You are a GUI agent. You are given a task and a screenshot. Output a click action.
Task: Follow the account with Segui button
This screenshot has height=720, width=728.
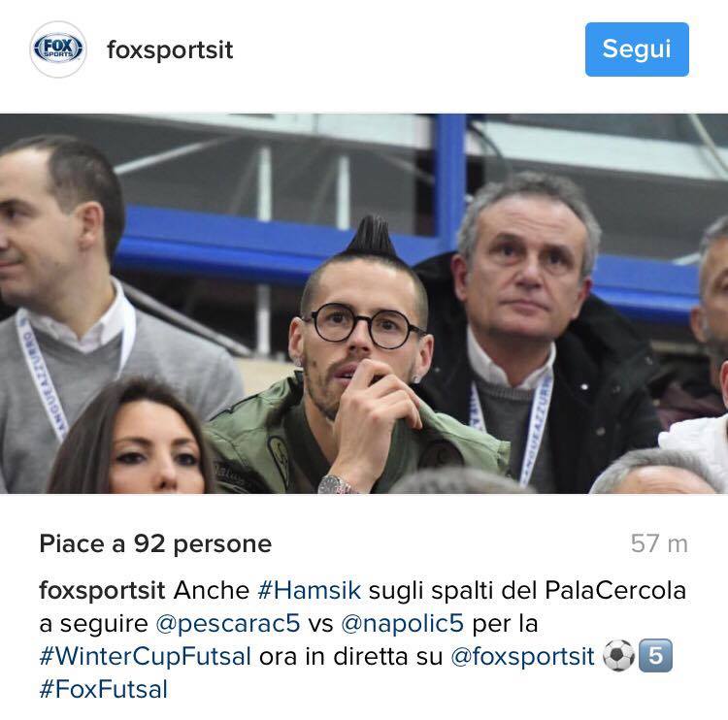[x=637, y=49]
